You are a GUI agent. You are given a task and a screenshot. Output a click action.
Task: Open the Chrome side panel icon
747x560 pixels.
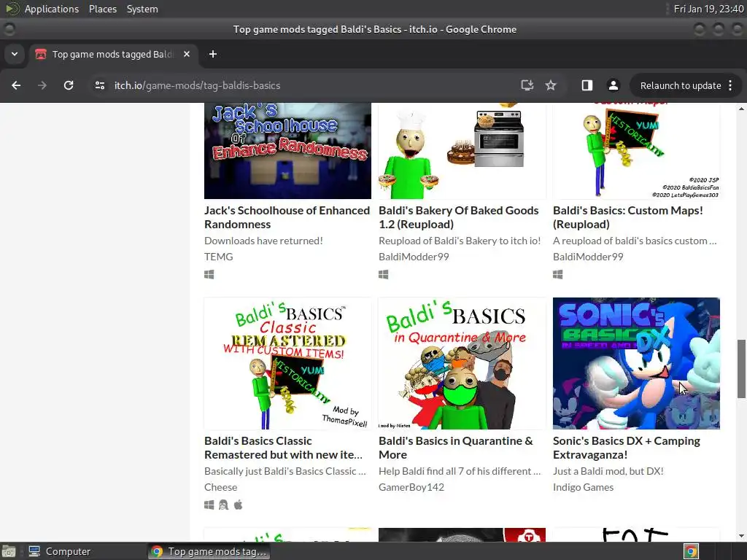587,85
